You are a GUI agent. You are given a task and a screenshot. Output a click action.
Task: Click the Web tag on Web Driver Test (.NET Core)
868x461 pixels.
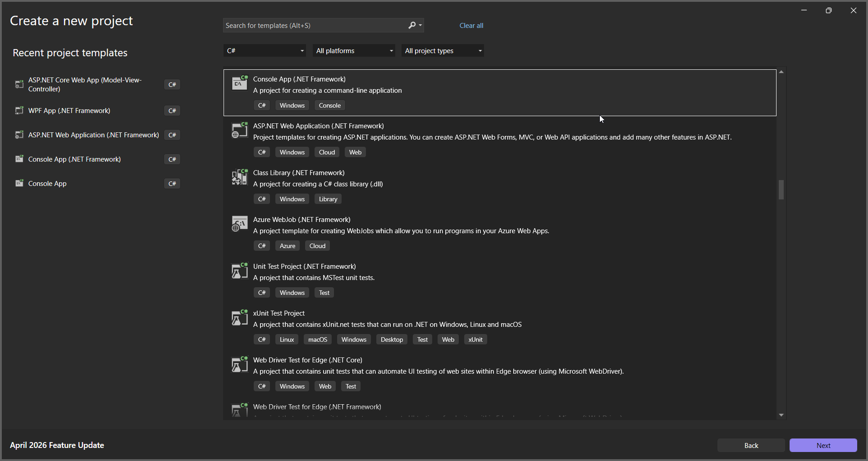[x=325, y=386]
